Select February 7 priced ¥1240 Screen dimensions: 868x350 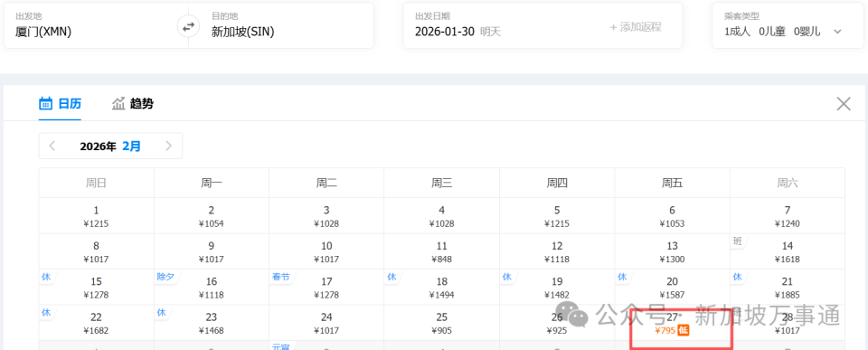pyautogui.click(x=788, y=216)
